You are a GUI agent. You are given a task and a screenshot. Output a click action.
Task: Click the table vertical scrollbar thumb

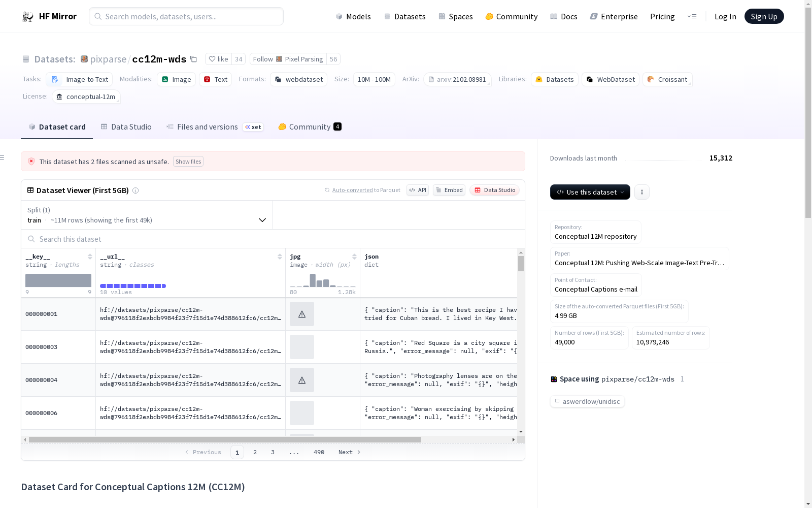(x=521, y=264)
